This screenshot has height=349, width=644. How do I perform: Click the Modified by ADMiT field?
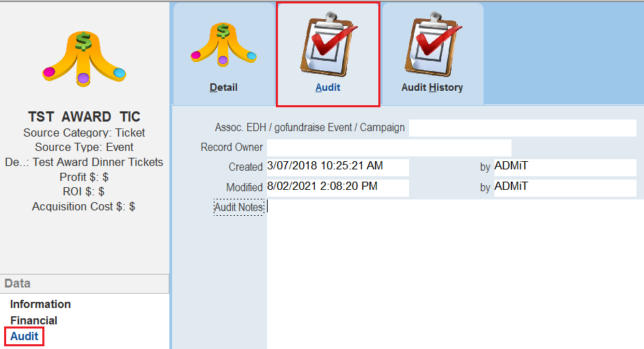(x=565, y=187)
